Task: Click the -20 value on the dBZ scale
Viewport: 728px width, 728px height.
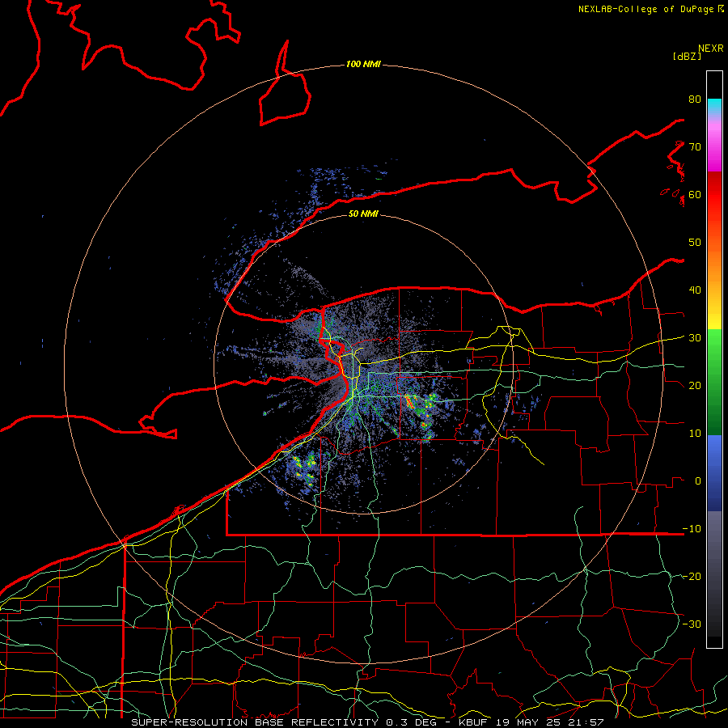Action: tap(692, 577)
